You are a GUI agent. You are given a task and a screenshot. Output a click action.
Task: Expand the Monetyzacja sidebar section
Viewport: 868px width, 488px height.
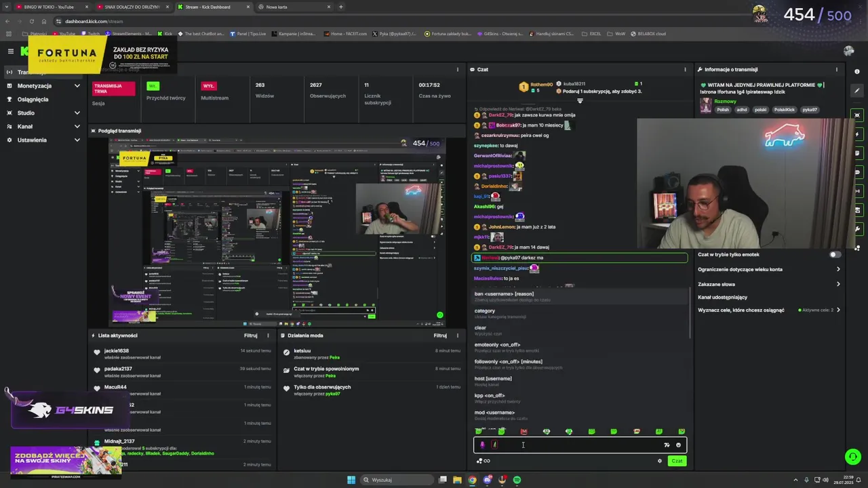[x=43, y=86]
